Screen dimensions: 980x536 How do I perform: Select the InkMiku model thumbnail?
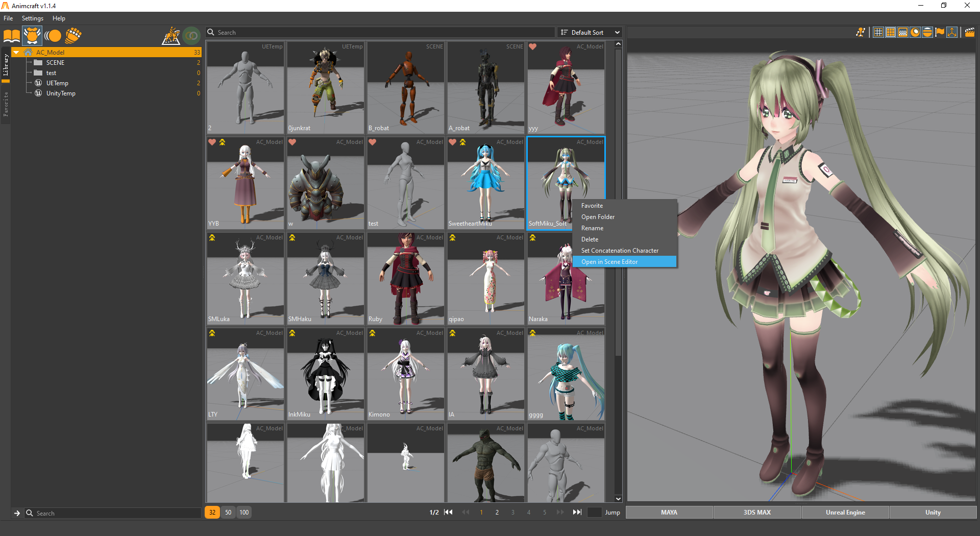point(326,374)
